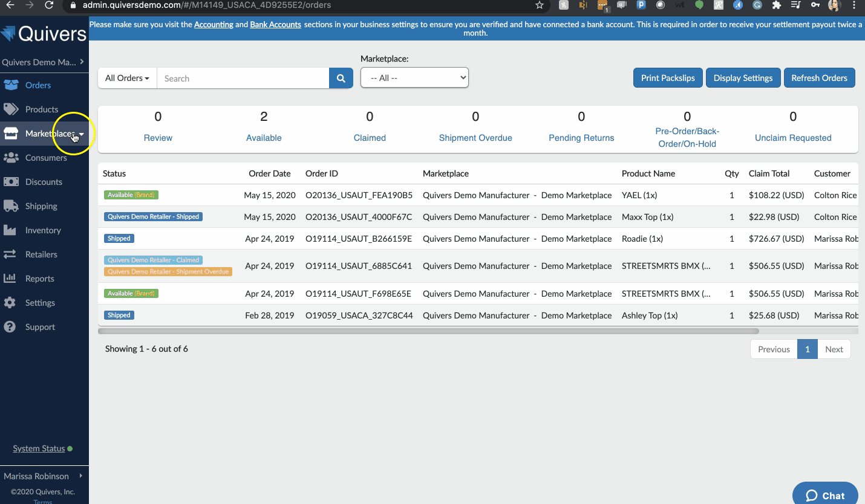Open the Settings gear icon
This screenshot has width=865, height=504.
pos(10,302)
